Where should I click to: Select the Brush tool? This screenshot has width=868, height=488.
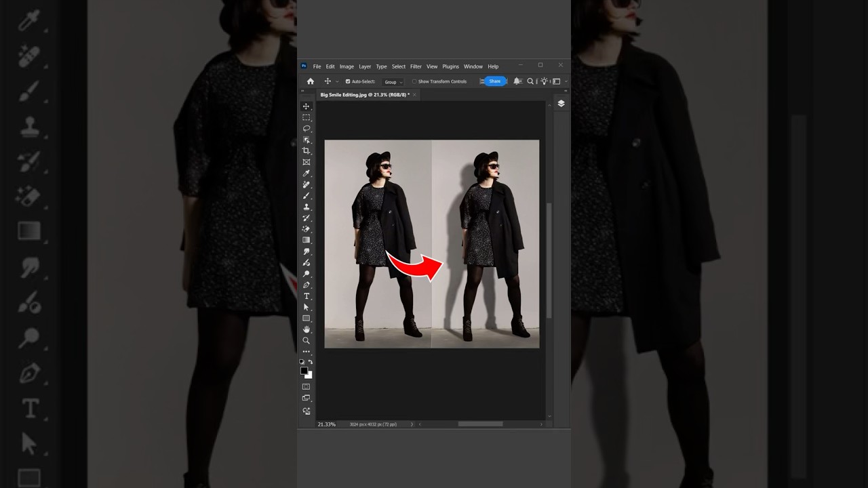tap(306, 195)
